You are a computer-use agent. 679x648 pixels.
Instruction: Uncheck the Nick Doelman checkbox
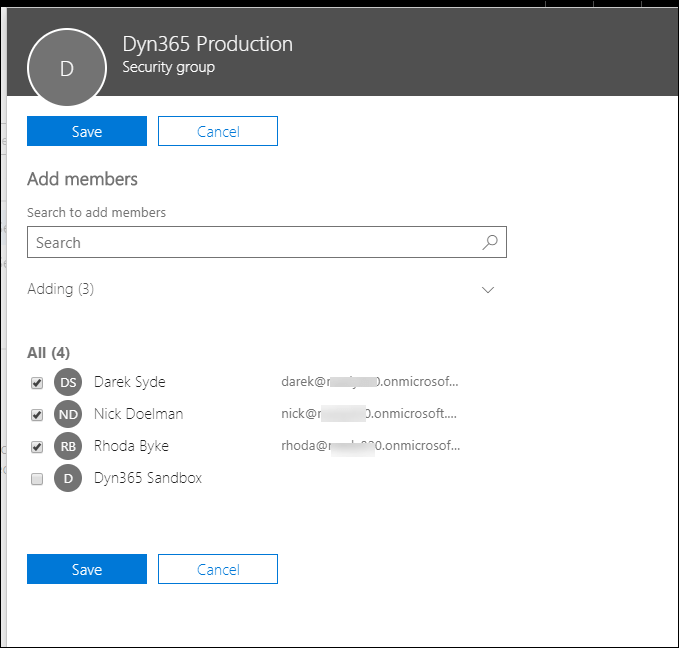point(37,415)
